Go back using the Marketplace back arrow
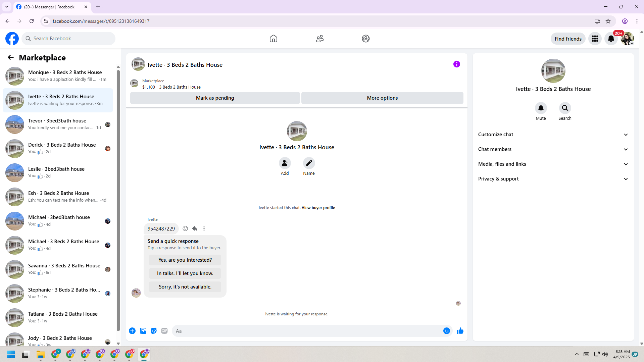 click(11, 57)
